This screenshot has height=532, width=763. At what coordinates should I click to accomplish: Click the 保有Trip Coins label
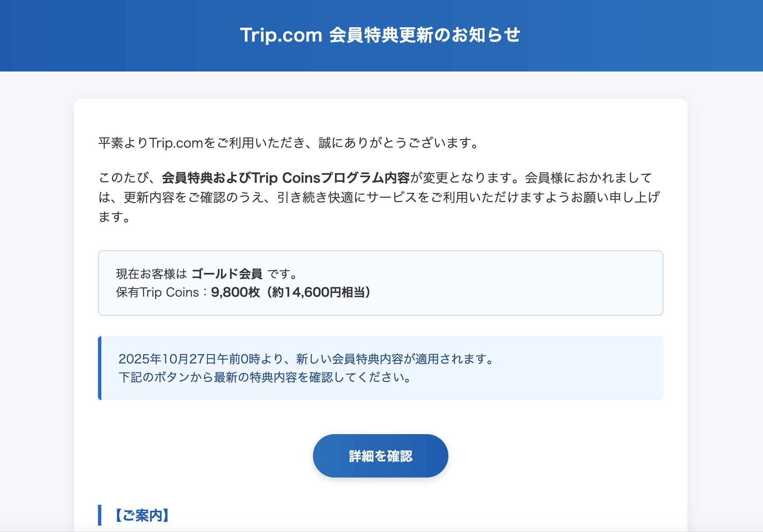click(x=158, y=292)
